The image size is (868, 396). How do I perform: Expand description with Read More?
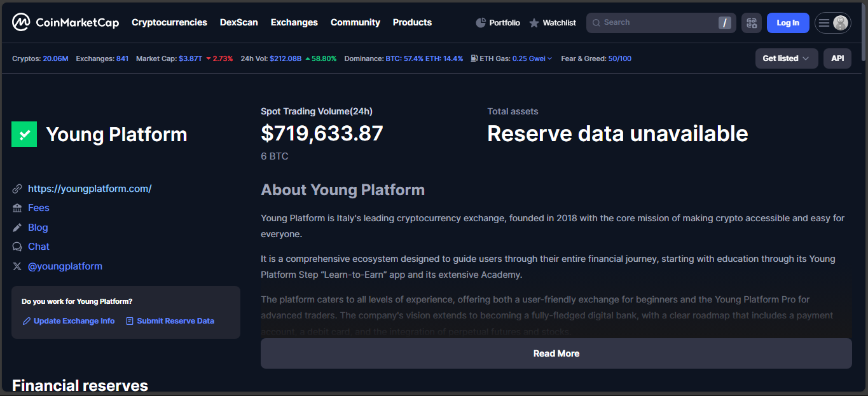[556, 353]
